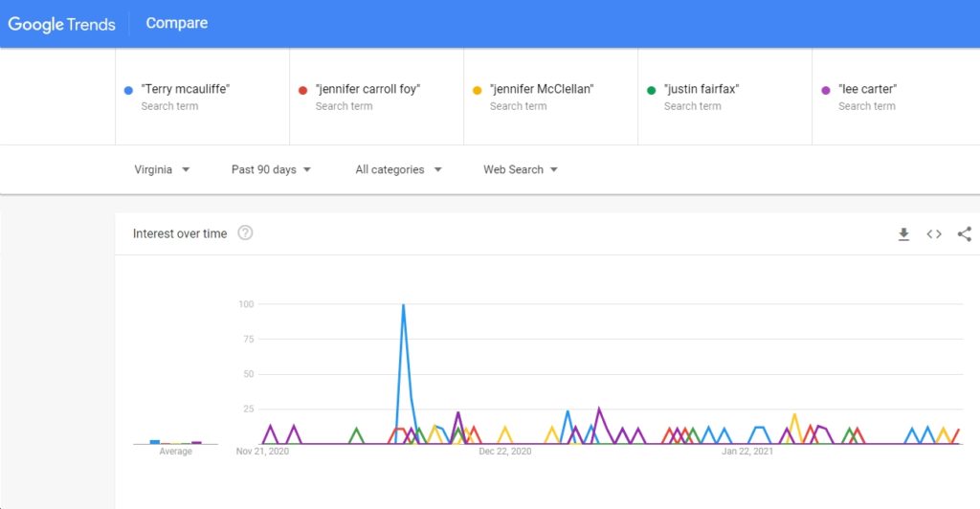Viewport: 980px width, 509px height.
Task: Open the Web Search type dropdown
Action: pos(521,170)
